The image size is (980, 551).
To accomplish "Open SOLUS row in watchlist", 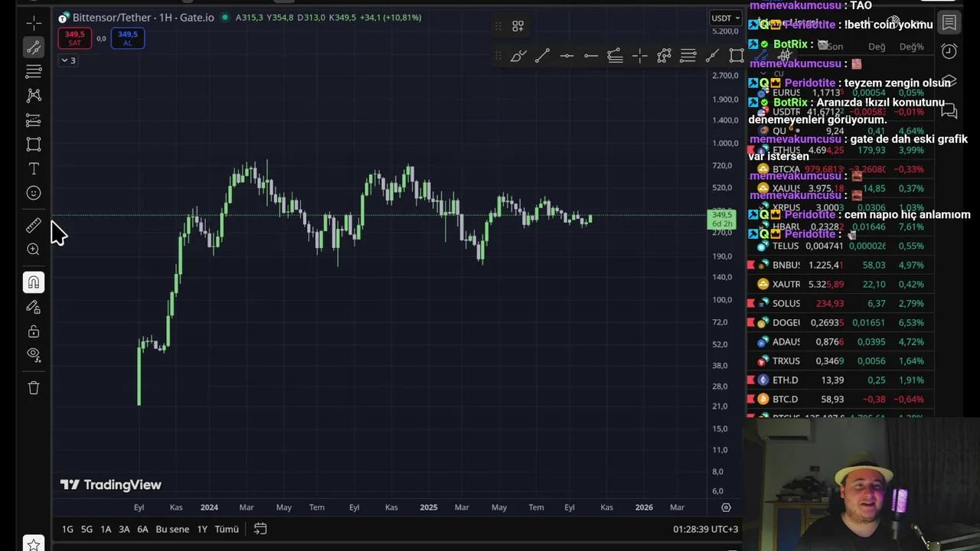I will pos(841,303).
